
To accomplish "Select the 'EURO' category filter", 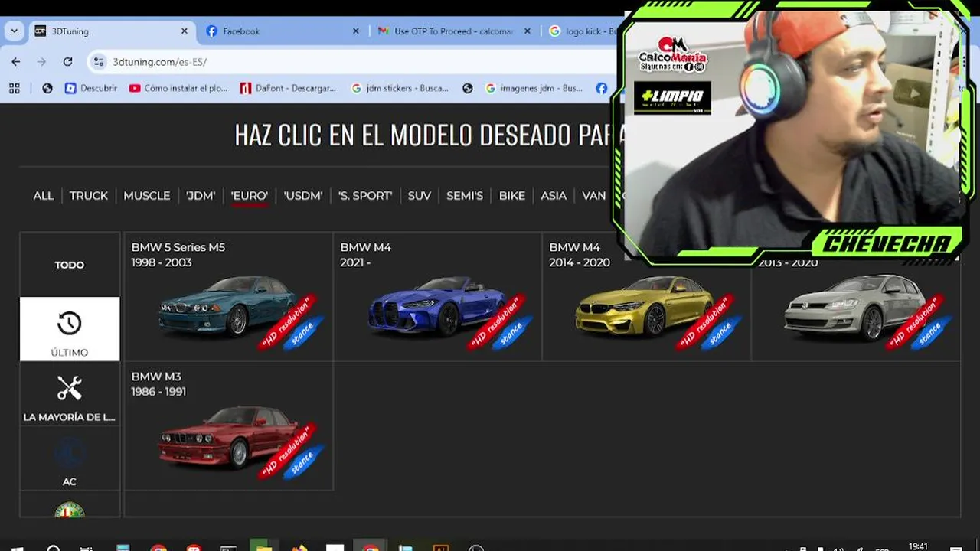I will 250,196.
